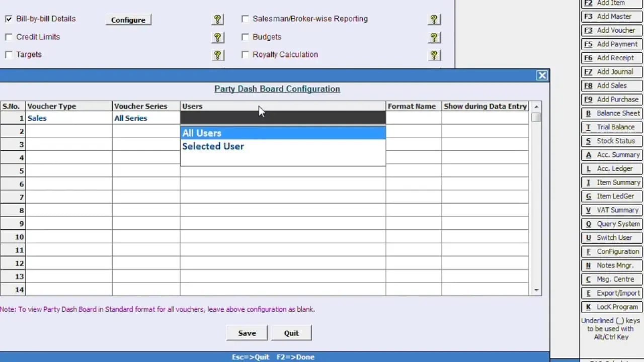
Task: Click row number 14 in the grid
Action: [x=13, y=290]
